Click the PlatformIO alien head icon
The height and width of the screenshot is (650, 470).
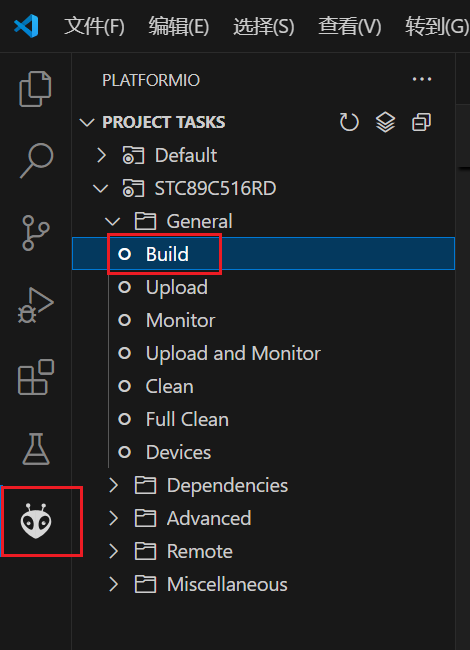point(36,521)
